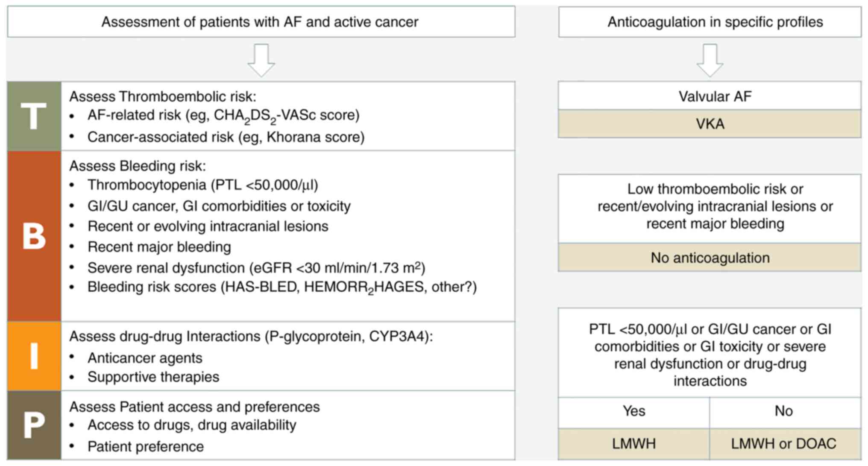Click the VKA recommendation box

710,124
